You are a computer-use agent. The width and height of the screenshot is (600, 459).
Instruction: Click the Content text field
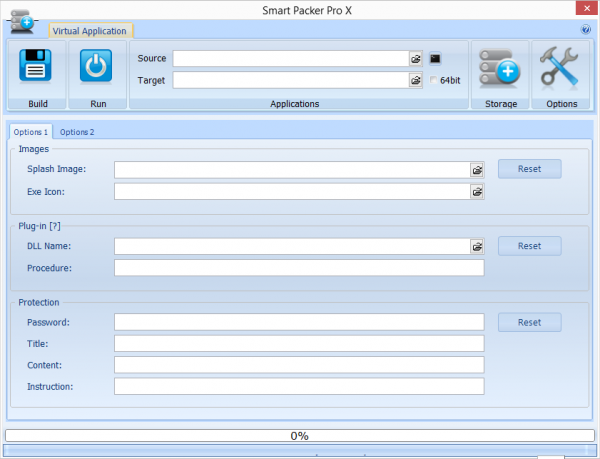point(299,365)
